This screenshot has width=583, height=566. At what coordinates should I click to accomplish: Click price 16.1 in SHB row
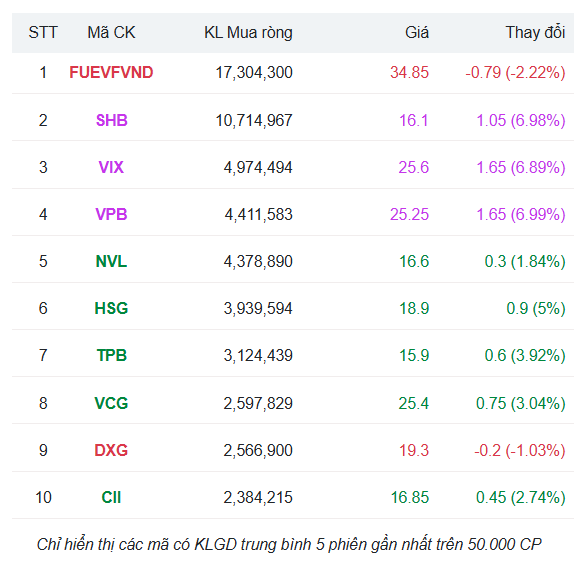tap(414, 120)
